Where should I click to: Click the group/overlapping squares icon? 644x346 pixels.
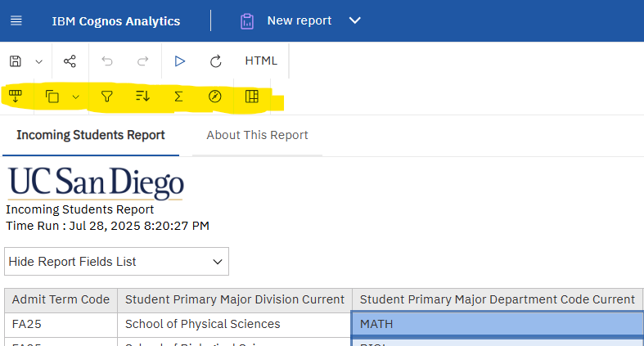(52, 97)
